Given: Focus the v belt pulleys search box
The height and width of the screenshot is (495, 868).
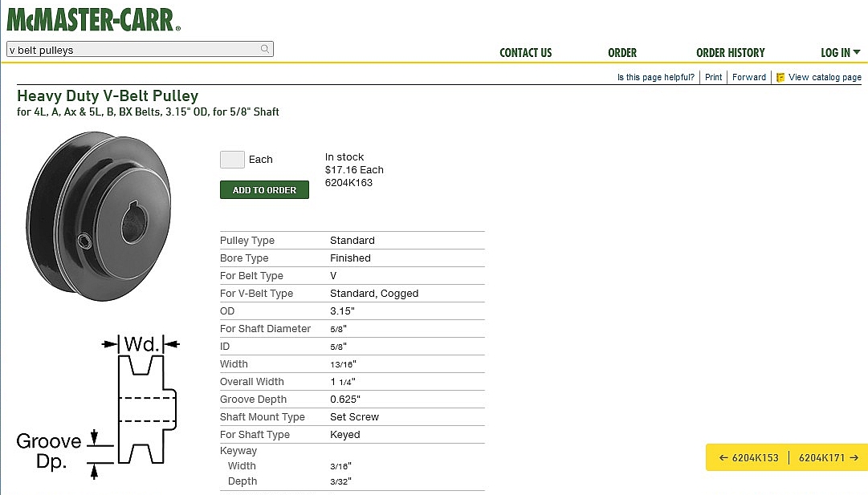Looking at the screenshot, I should pyautogui.click(x=140, y=49).
